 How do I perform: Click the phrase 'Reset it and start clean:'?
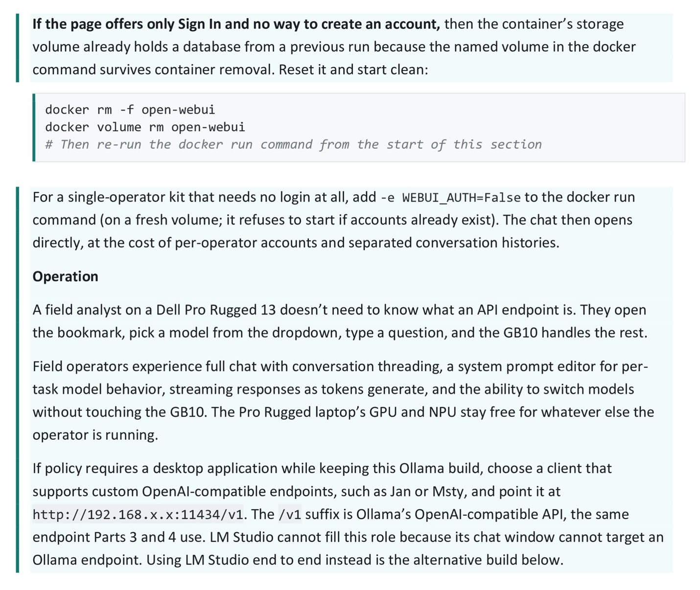[353, 69]
